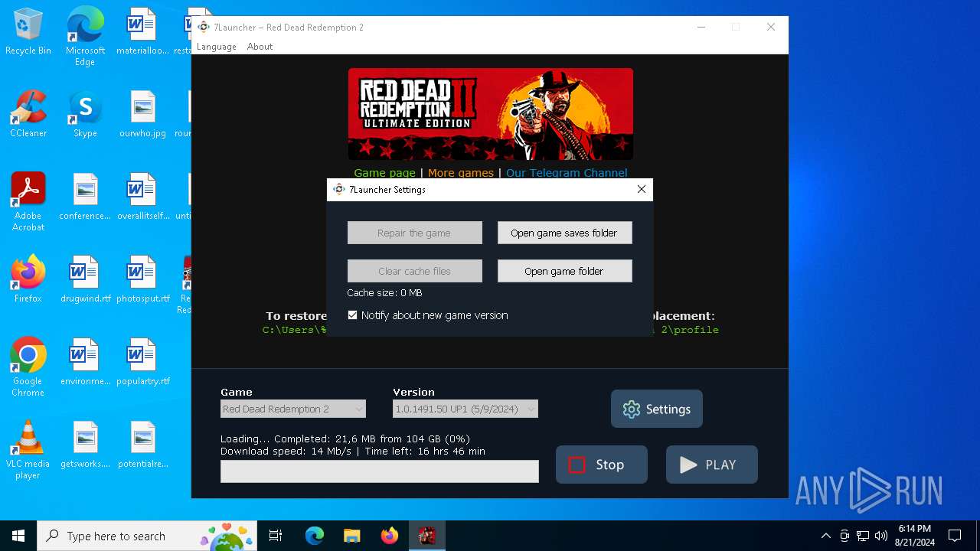
Task: Open Skype desktop shortcut
Action: [x=85, y=115]
